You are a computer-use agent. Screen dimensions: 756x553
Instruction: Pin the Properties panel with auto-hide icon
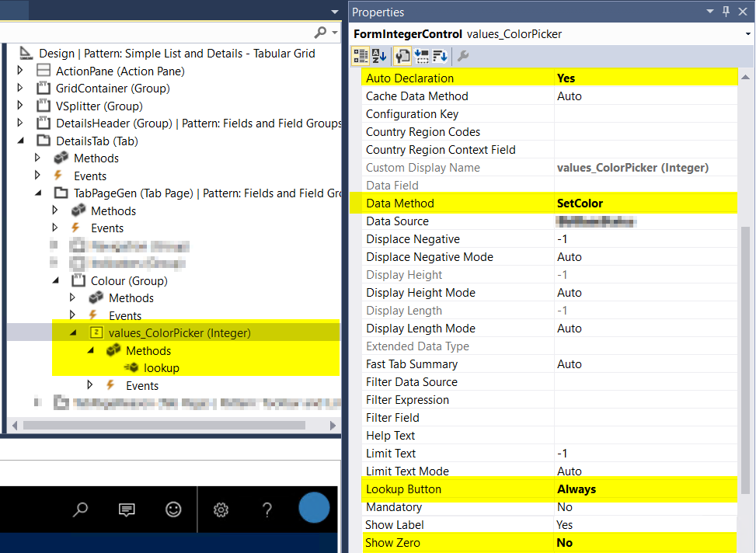coord(726,11)
